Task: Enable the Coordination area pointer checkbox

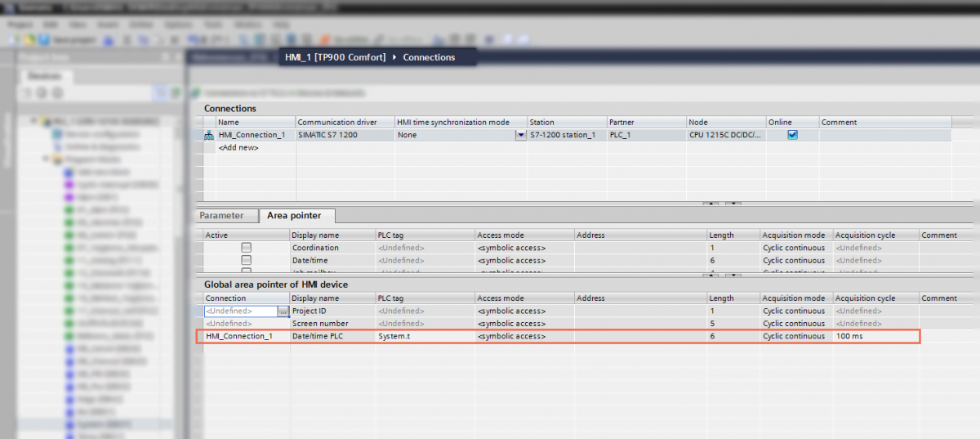Action: click(x=246, y=248)
